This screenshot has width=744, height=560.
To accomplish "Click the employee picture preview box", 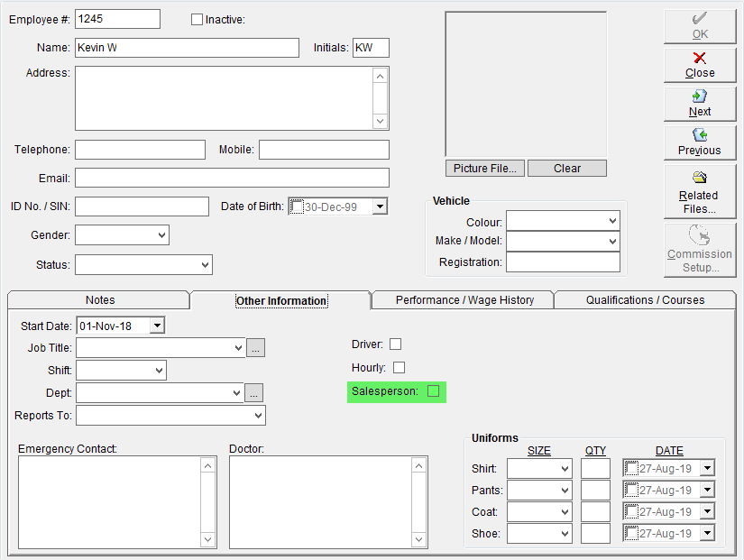I will tap(526, 84).
